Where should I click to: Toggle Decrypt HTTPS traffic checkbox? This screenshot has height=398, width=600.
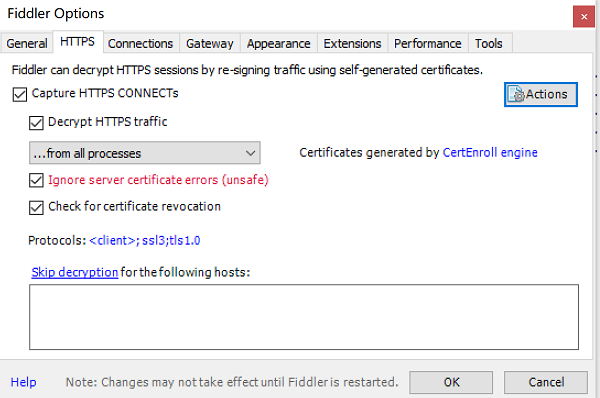[x=36, y=123]
